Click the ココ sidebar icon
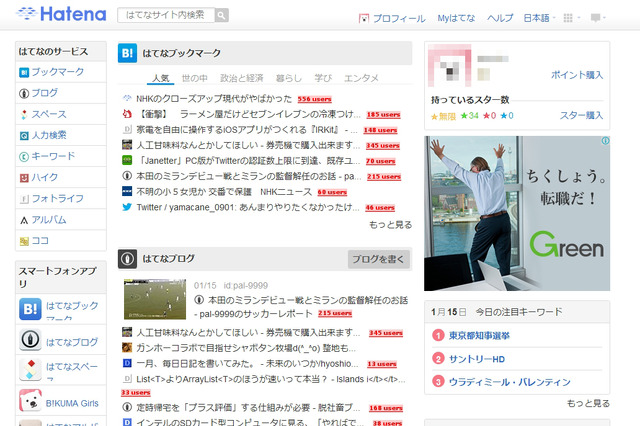The image size is (640, 426). [24, 241]
